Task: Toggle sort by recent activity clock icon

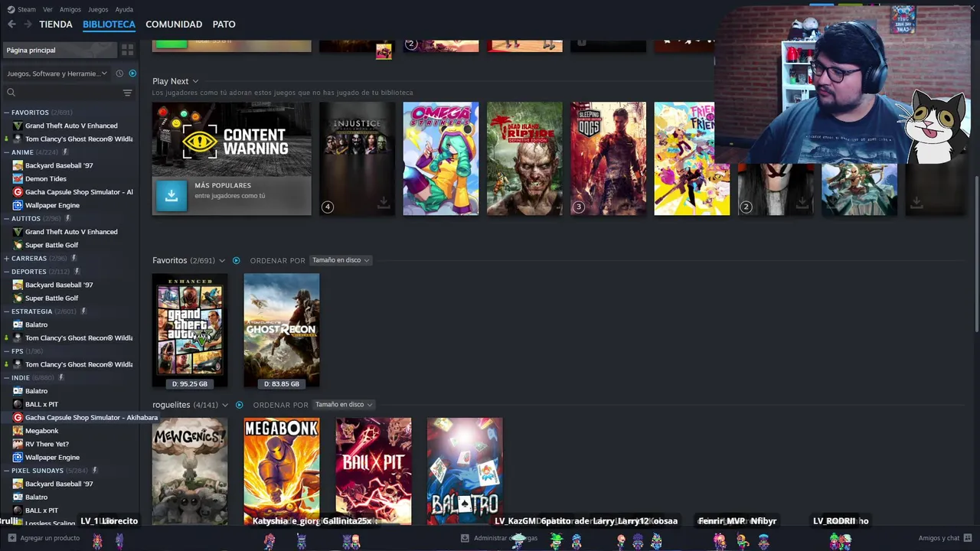Action: [x=119, y=73]
